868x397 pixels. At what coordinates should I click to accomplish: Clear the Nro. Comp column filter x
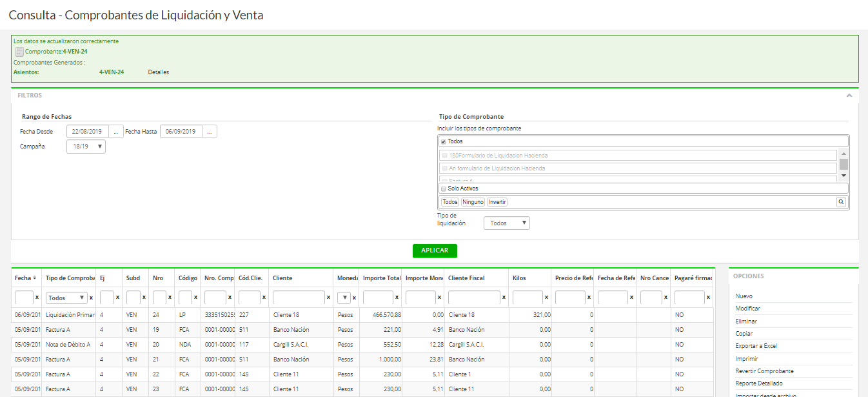230,298
